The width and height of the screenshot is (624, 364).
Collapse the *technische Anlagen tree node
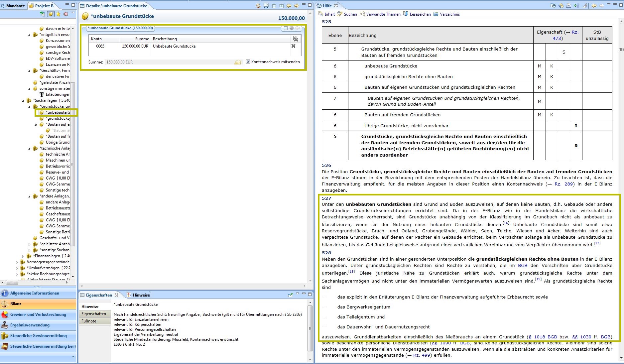29,148
